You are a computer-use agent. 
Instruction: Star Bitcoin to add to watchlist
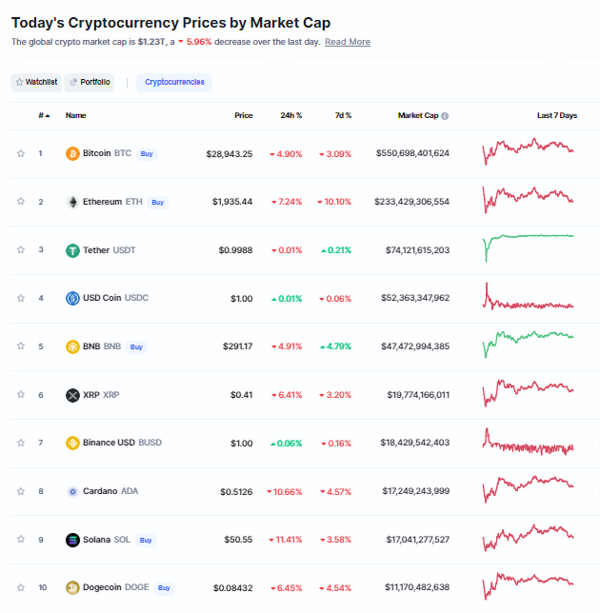[21, 153]
